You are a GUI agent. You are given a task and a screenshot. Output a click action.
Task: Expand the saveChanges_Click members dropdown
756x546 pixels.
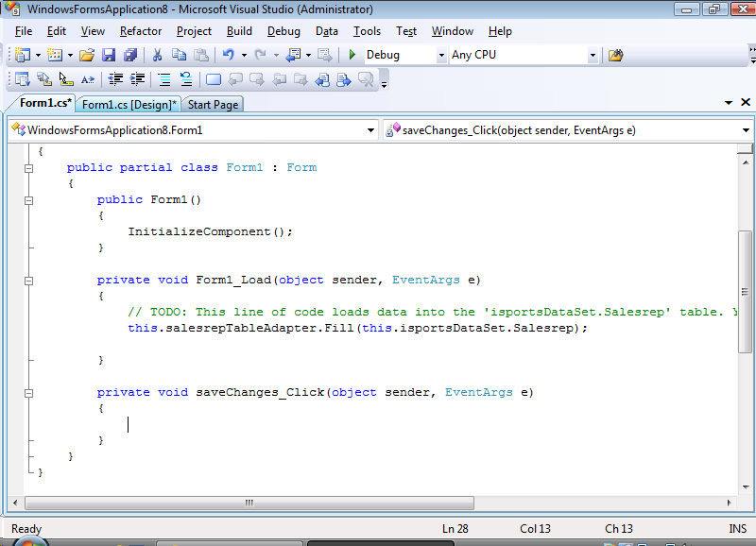pos(746,130)
